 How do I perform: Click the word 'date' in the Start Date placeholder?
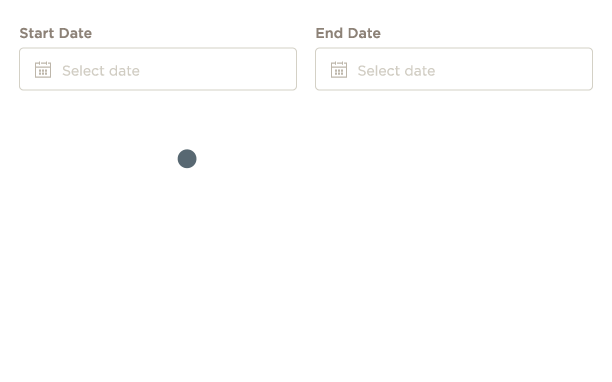(124, 71)
